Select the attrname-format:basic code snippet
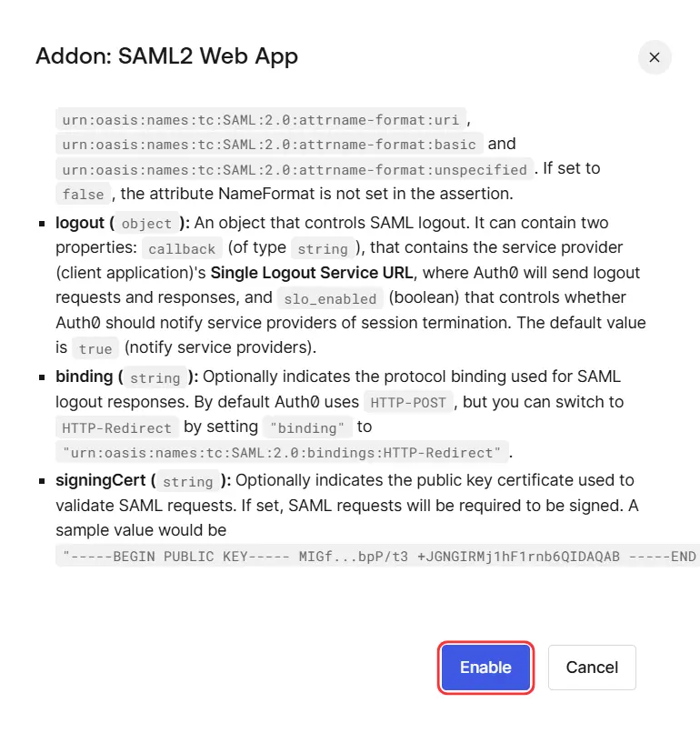Screen dimensions: 700x733 [265, 144]
